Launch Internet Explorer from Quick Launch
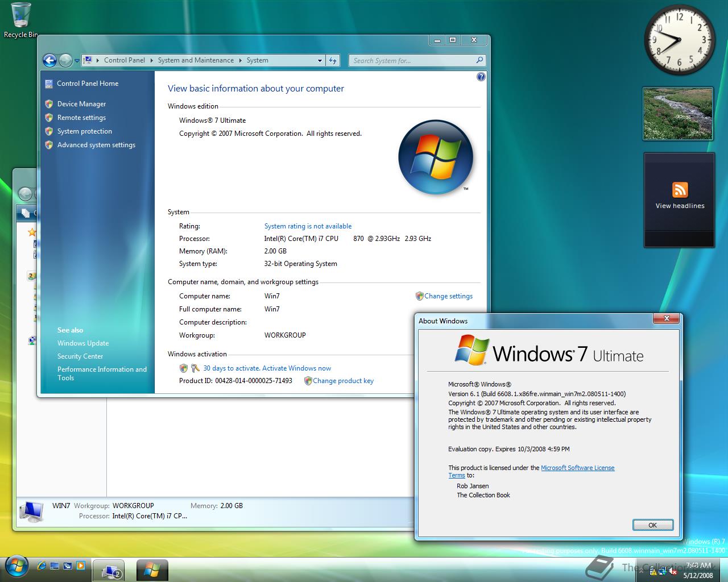Viewport: 728px width, 582px height. pyautogui.click(x=42, y=566)
